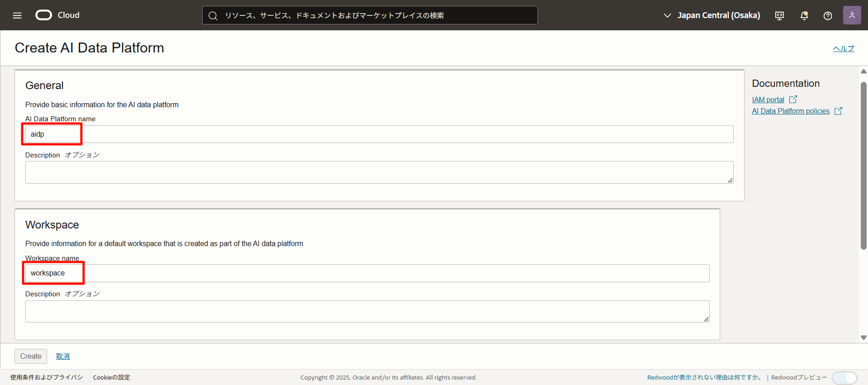Open Redwoodが表示されない理由は何ですか link
Image resolution: width=868 pixels, height=385 pixels.
[x=705, y=377]
